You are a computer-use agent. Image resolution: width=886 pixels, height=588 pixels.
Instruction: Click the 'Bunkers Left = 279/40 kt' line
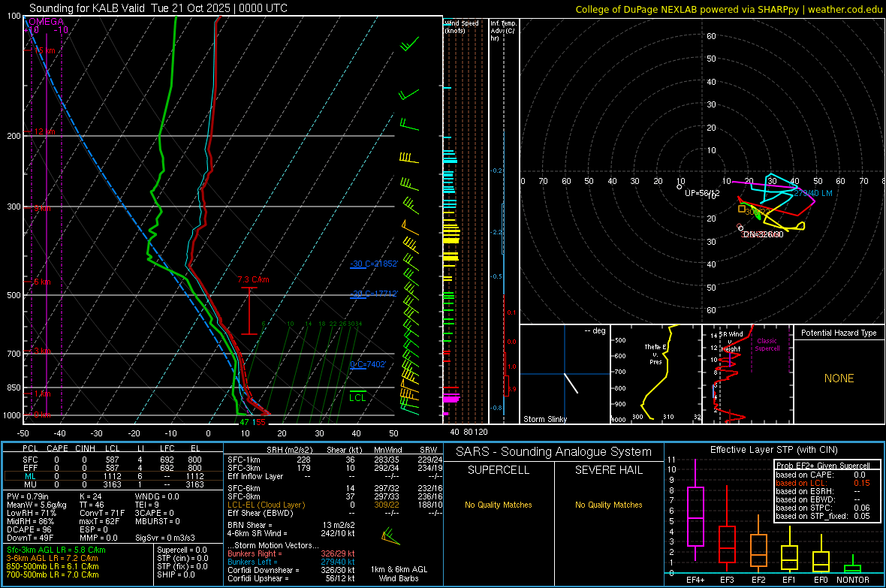[x=291, y=562]
